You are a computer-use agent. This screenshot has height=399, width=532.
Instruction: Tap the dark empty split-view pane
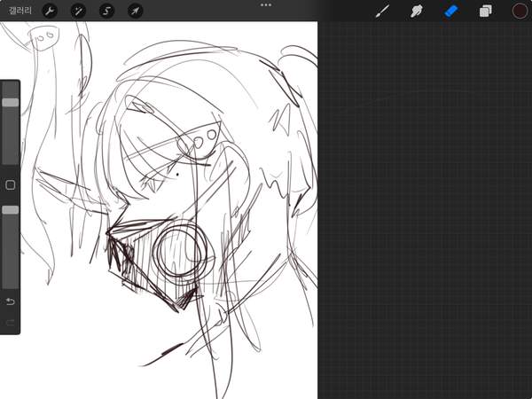click(426, 222)
